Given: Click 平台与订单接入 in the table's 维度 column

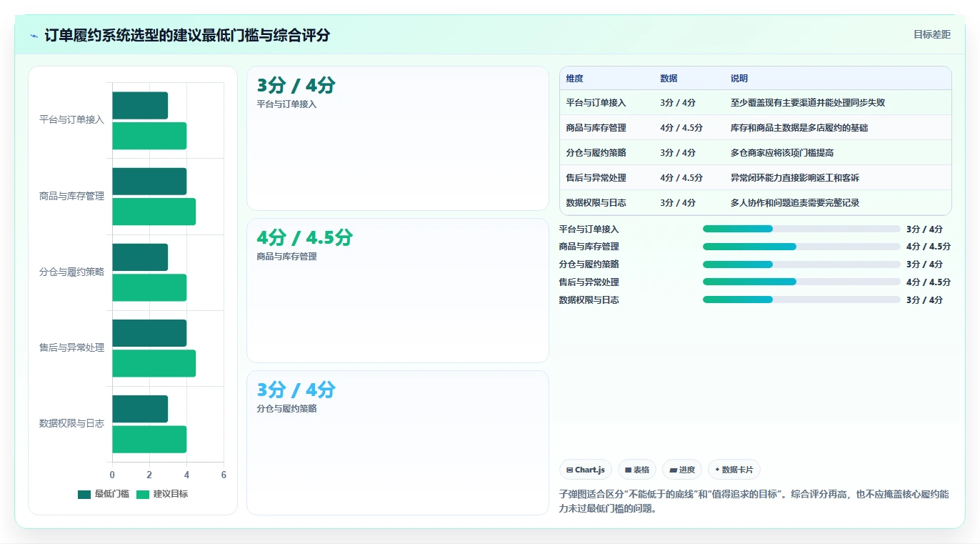Looking at the screenshot, I should click(x=596, y=103).
